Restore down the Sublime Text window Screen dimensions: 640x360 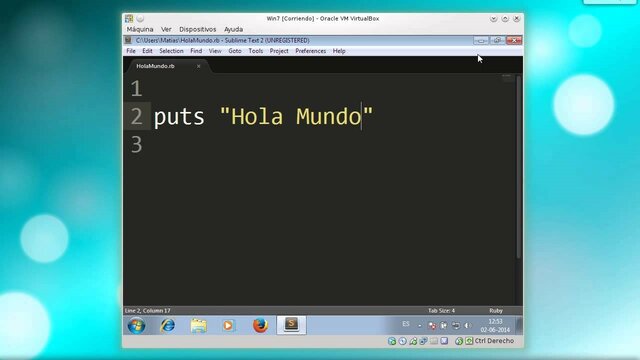click(x=497, y=40)
